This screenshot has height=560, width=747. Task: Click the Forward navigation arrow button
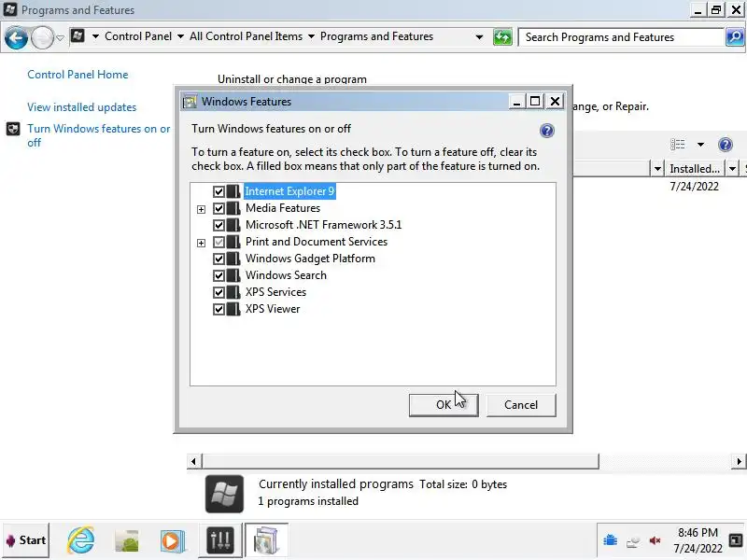tap(42, 37)
